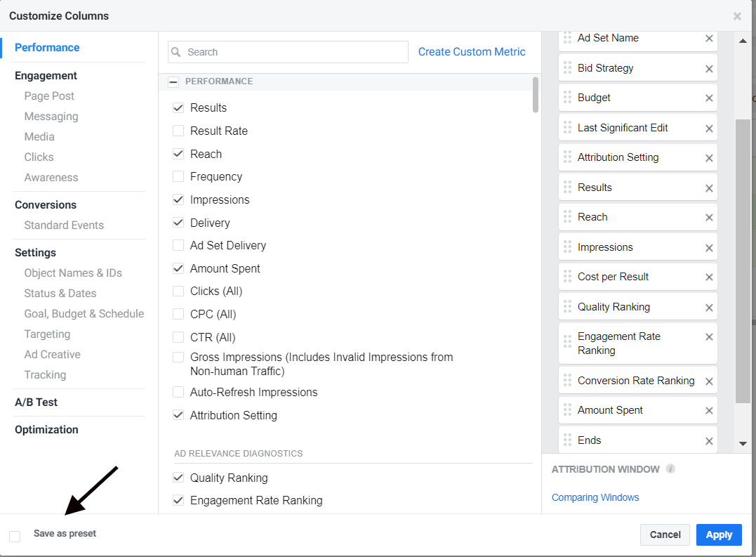This screenshot has width=756, height=557.
Task: Remove the Ends column with its X
Action: (x=709, y=440)
